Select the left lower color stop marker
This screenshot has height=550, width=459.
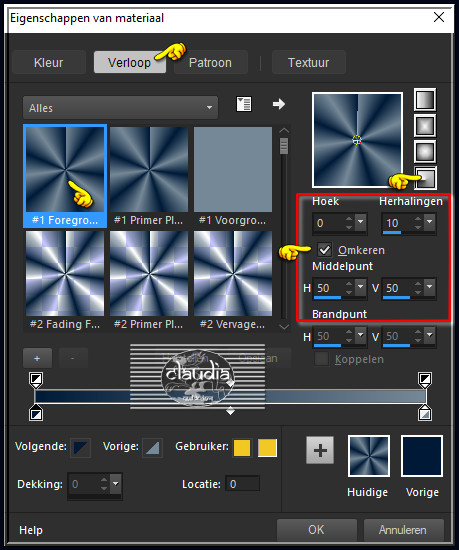click(36, 413)
